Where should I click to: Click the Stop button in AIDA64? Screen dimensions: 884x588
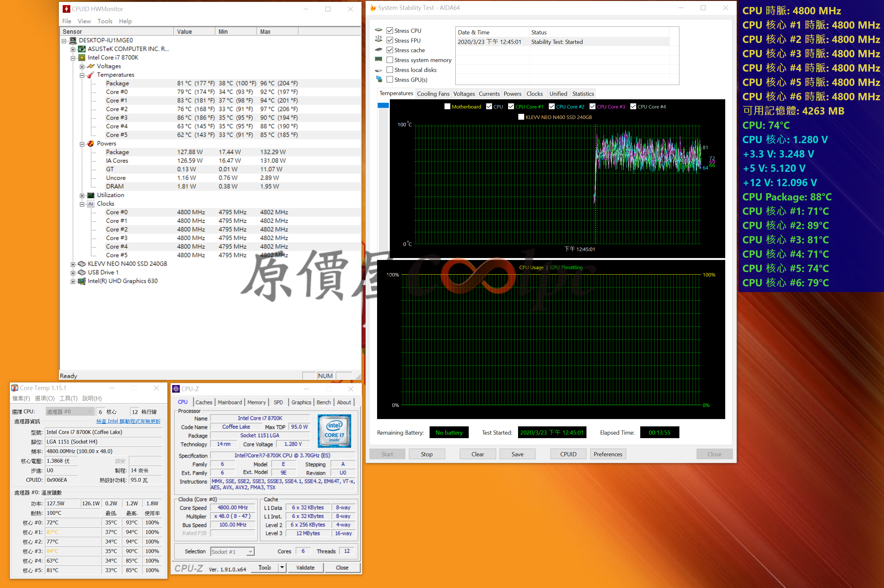coord(426,454)
